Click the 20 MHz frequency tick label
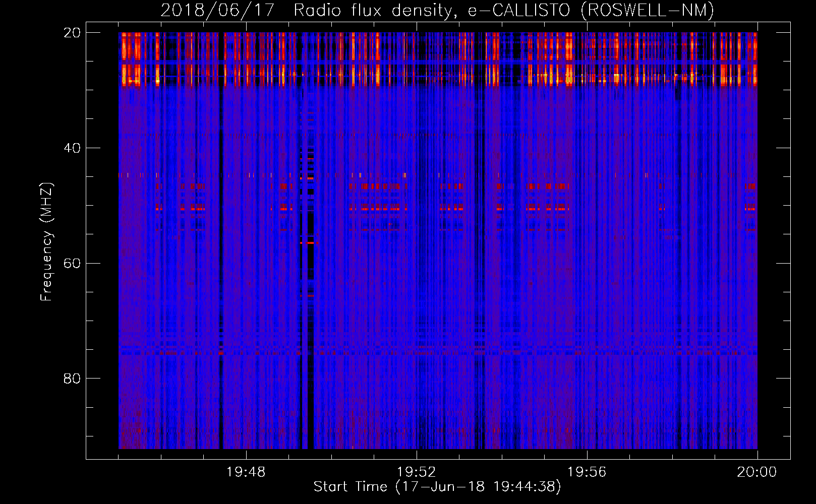Image resolution: width=816 pixels, height=504 pixels. [x=72, y=33]
